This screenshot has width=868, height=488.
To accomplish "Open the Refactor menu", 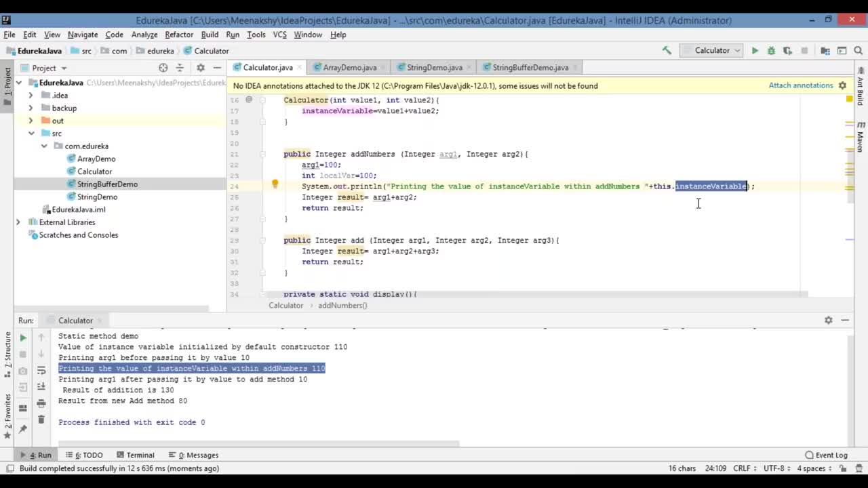I will point(179,35).
